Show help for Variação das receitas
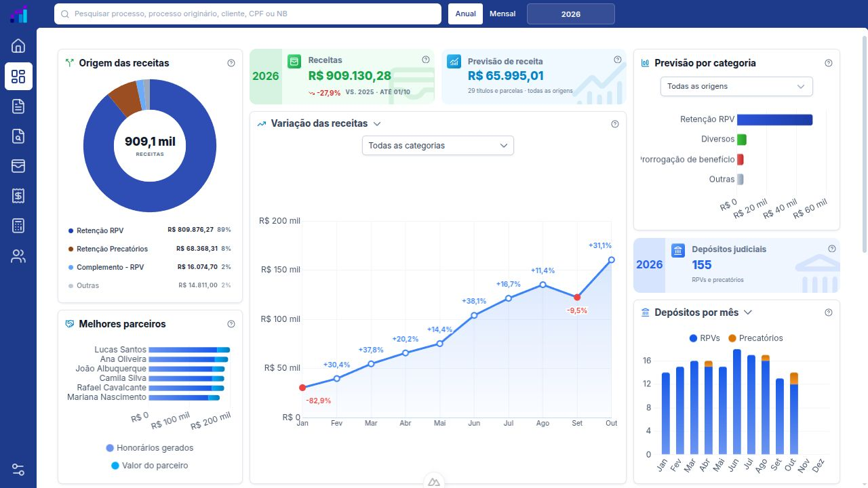The height and width of the screenshot is (488, 868). (615, 124)
